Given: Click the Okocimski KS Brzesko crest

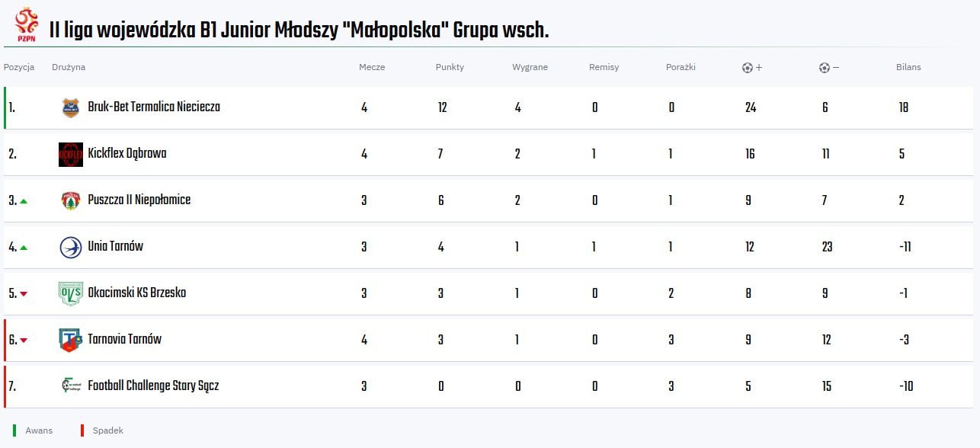Looking at the screenshot, I should click(70, 293).
